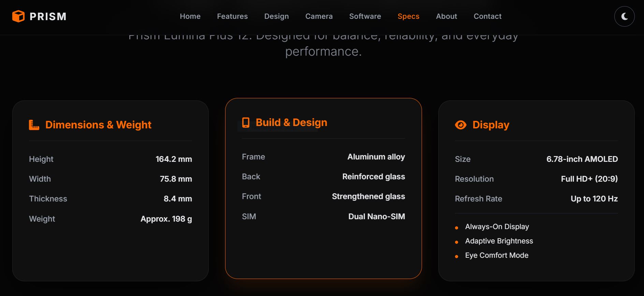Click the Thickness value 8.4 mm
Screen dimensions: 644x296
[178, 199]
